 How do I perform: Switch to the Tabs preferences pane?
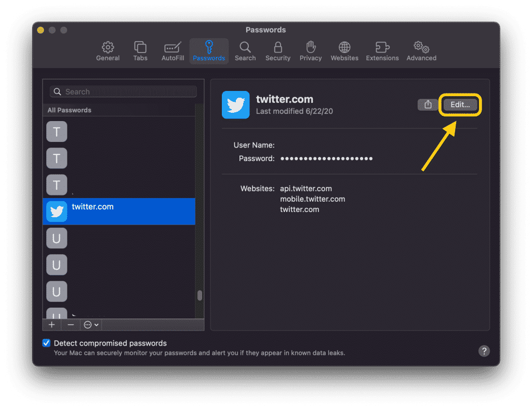coord(140,51)
